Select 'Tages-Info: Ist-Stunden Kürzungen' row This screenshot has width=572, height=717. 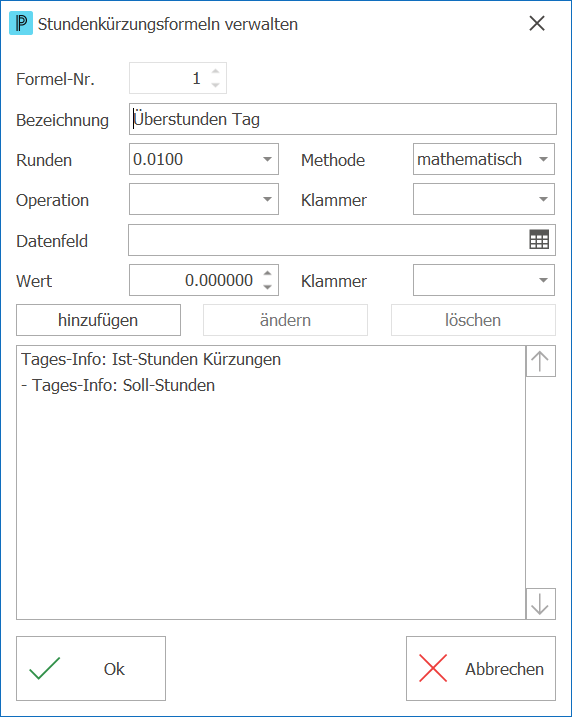[x=271, y=359]
